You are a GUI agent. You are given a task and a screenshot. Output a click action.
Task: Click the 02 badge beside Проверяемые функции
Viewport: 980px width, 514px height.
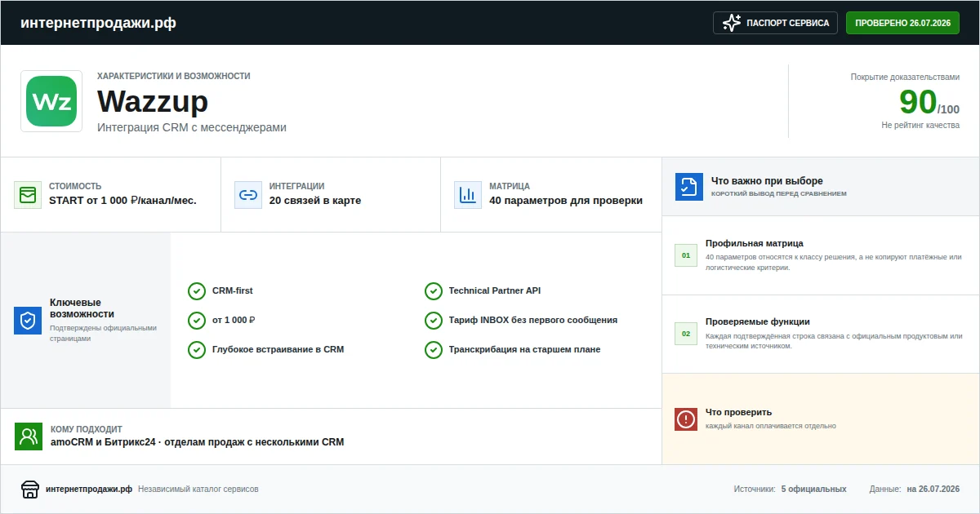pos(686,334)
